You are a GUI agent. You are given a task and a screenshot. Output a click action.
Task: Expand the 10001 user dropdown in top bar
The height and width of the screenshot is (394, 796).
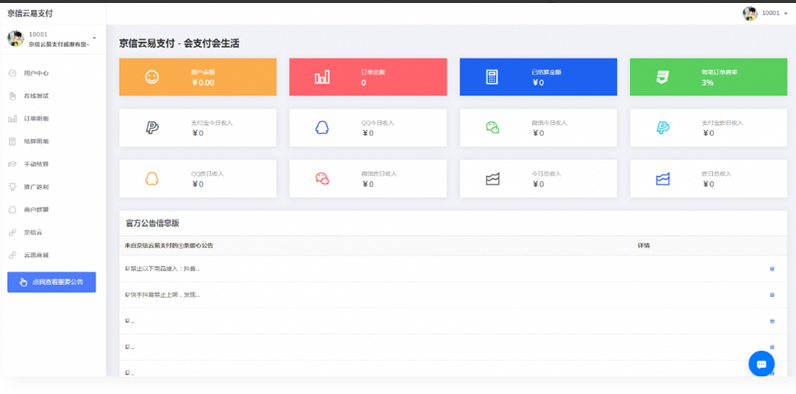click(765, 13)
